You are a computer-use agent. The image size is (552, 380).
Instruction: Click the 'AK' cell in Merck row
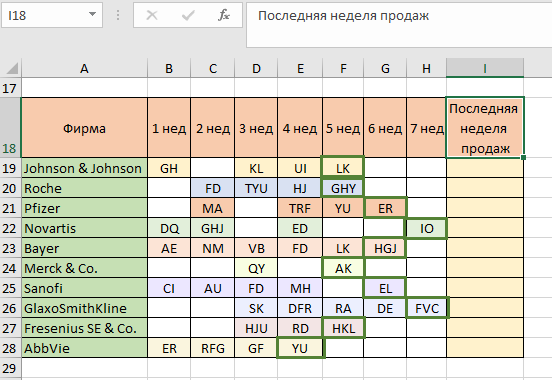[x=343, y=268]
